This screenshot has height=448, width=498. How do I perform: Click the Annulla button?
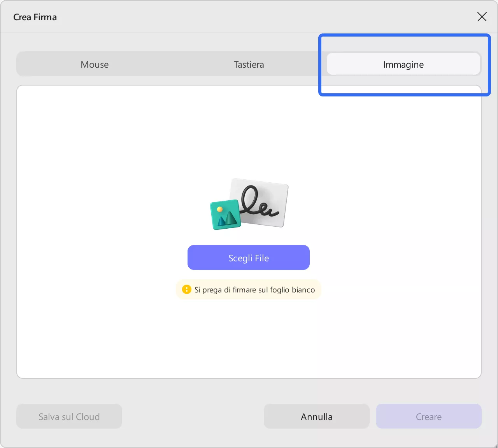(316, 416)
